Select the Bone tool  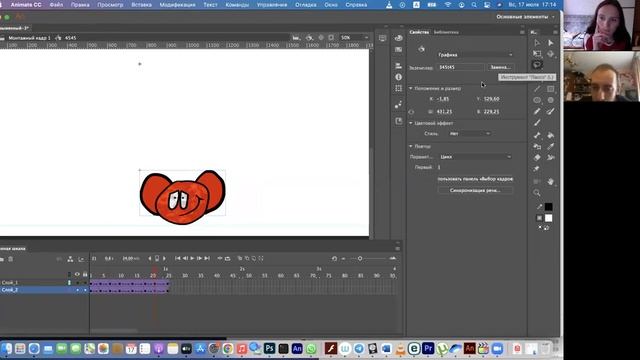pyautogui.click(x=537, y=135)
